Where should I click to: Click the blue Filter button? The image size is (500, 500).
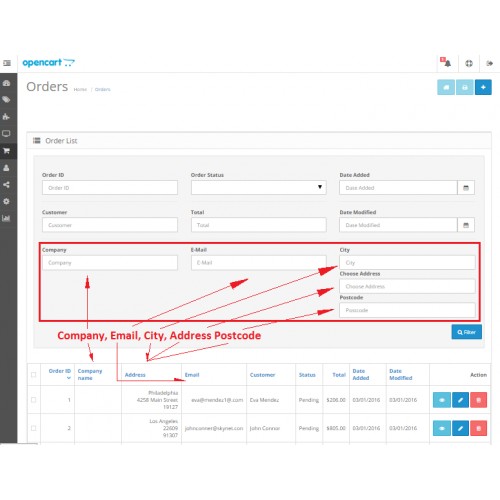tap(467, 332)
